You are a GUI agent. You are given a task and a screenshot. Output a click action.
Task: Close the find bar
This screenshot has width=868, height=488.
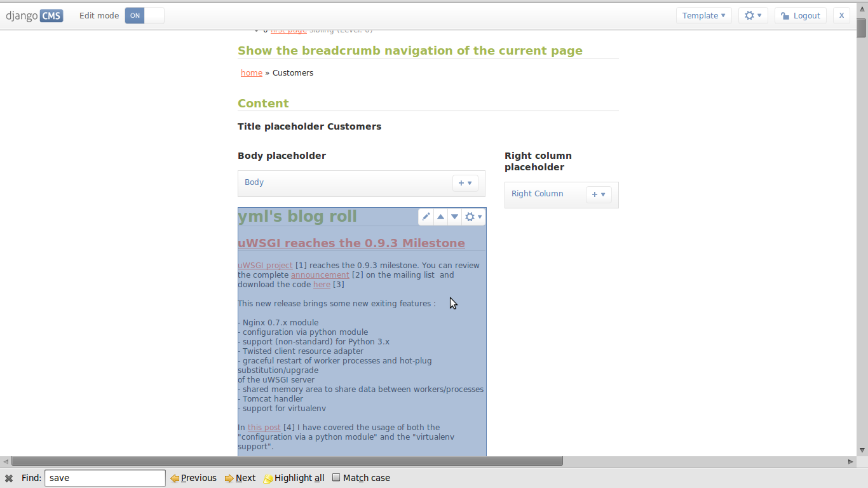click(7, 478)
